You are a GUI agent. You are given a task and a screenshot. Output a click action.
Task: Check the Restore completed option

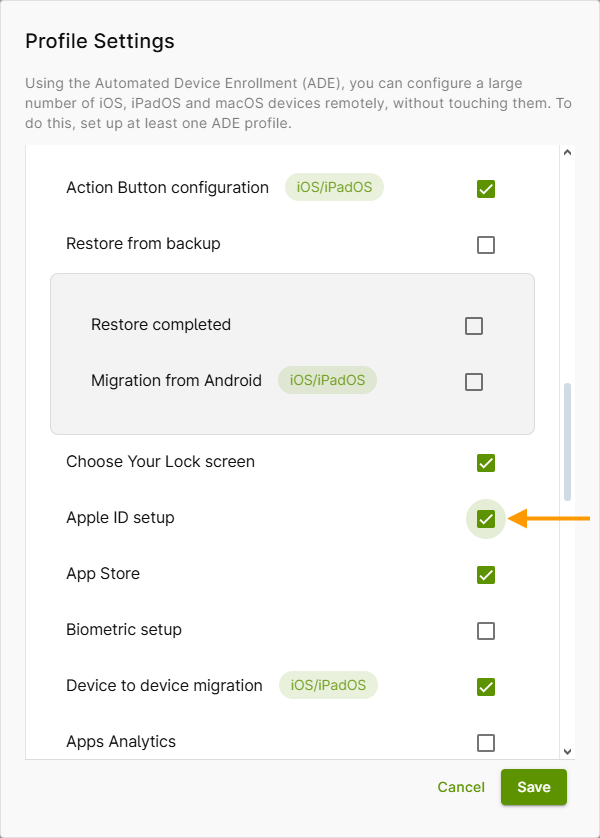(473, 324)
